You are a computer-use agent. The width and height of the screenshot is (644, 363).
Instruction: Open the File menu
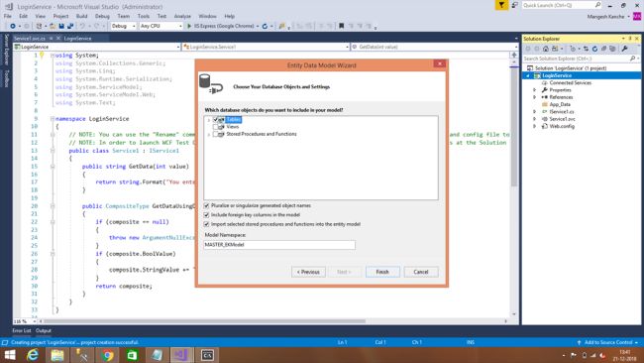8,16
